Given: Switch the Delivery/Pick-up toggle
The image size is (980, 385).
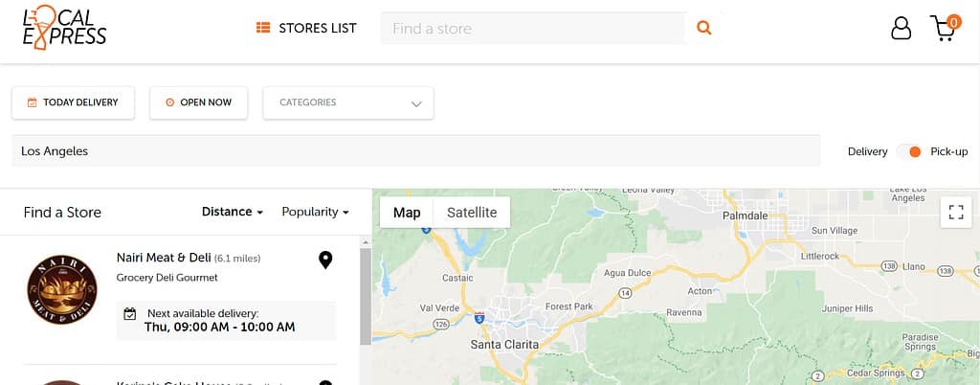Looking at the screenshot, I should pyautogui.click(x=909, y=152).
